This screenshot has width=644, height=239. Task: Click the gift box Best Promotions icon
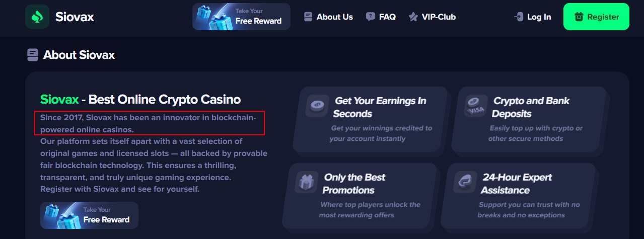pyautogui.click(x=304, y=182)
